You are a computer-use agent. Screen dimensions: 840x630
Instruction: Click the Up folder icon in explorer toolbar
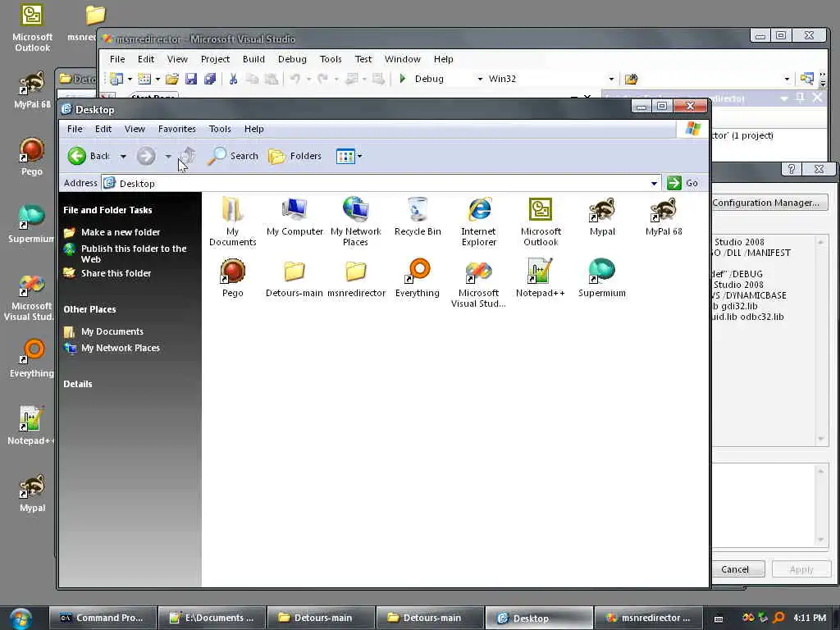tap(188, 156)
